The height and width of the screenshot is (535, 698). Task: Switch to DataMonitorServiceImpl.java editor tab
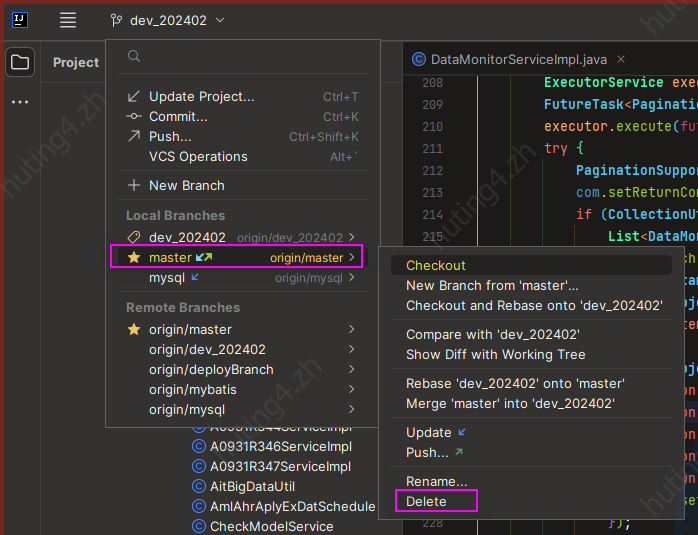519,59
